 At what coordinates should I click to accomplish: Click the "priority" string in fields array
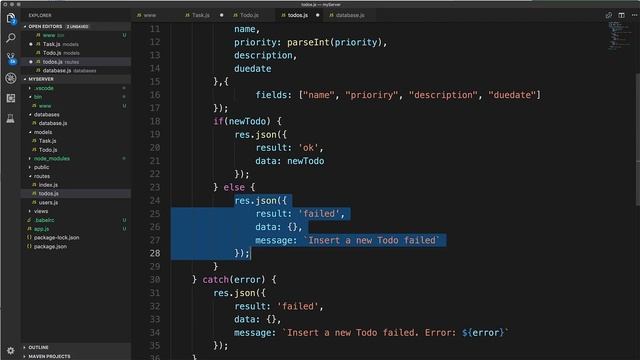coord(371,95)
